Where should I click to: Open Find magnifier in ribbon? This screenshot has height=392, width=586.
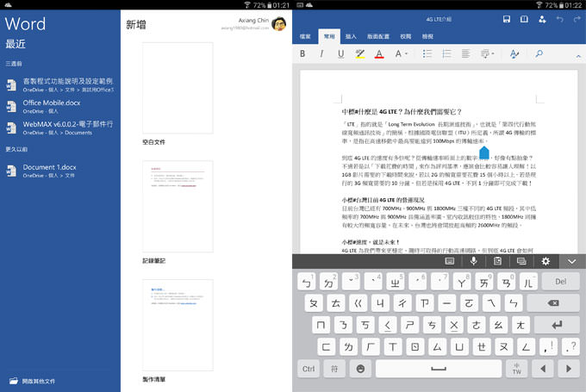click(539, 53)
